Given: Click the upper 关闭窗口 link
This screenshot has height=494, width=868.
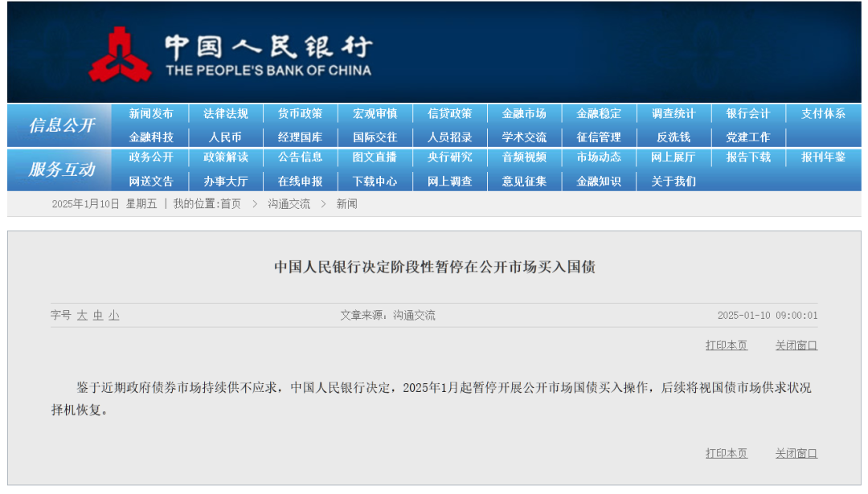Looking at the screenshot, I should [796, 345].
